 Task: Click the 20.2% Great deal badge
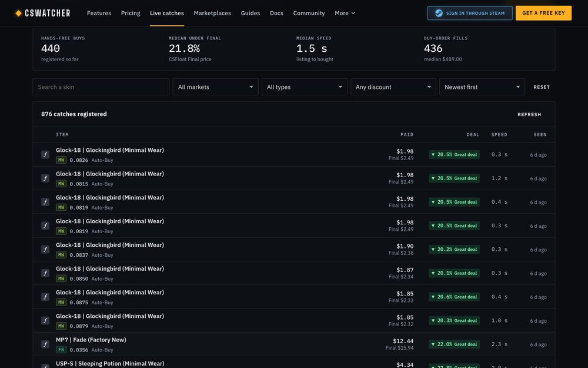pyautogui.click(x=454, y=249)
